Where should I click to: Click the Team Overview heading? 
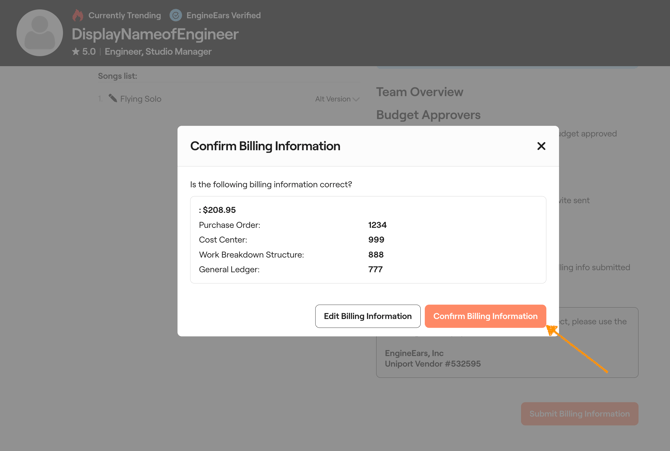coord(419,92)
